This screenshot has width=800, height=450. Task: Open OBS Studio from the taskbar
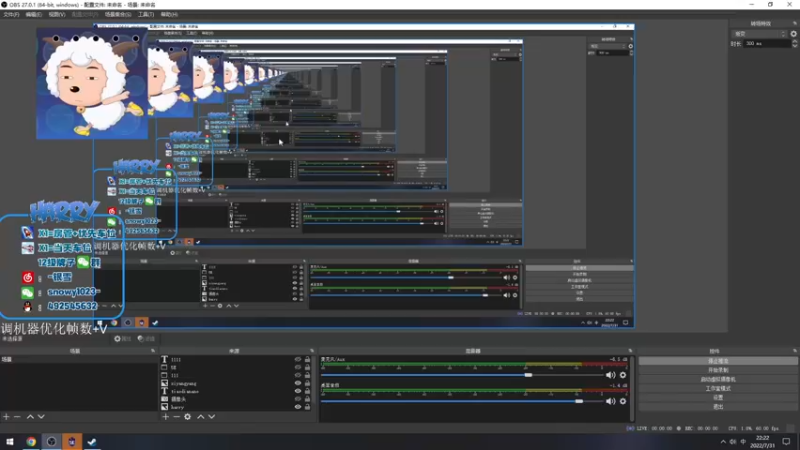point(52,442)
